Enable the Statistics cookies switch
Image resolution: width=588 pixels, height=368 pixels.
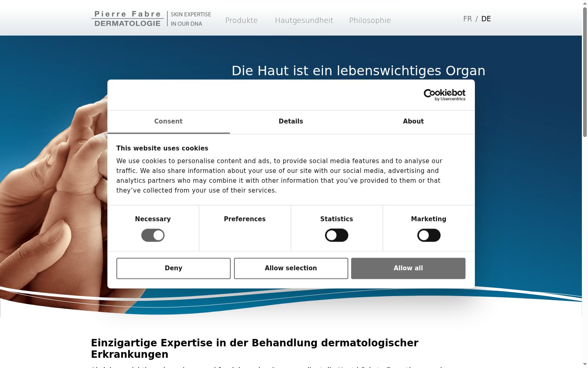pos(336,236)
